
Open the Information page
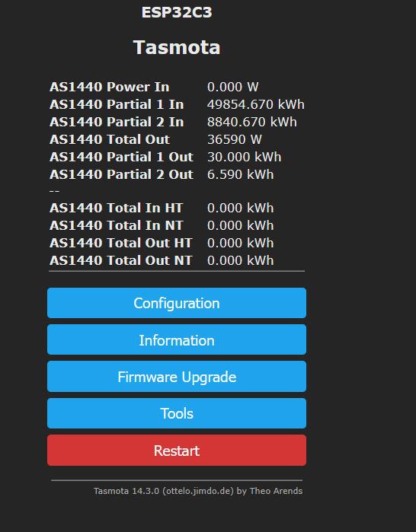(x=177, y=339)
